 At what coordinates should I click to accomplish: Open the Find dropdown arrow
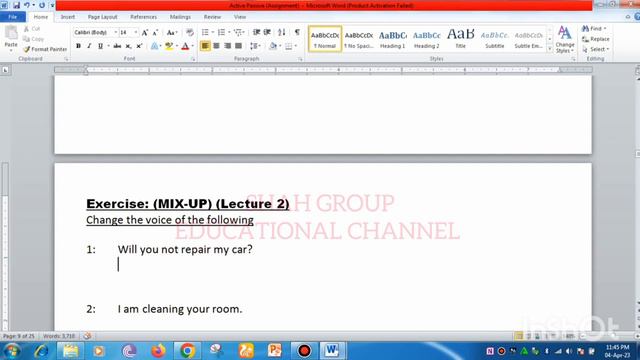(605, 28)
